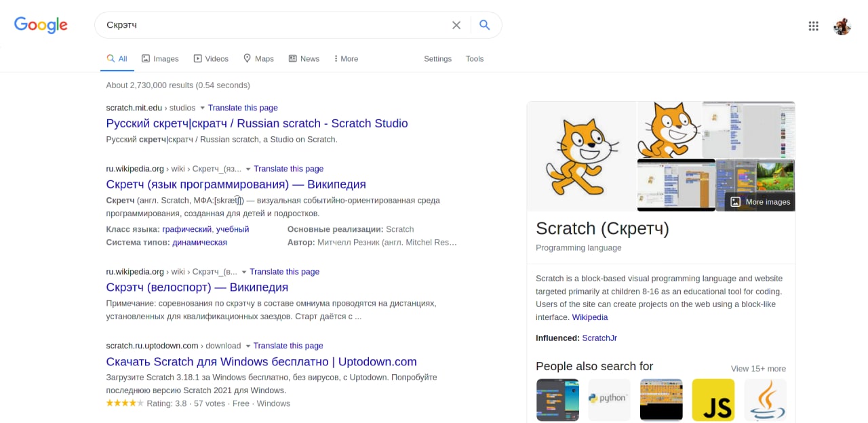The image size is (868, 423).
Task: Follow the учебный language class link
Action: point(233,229)
